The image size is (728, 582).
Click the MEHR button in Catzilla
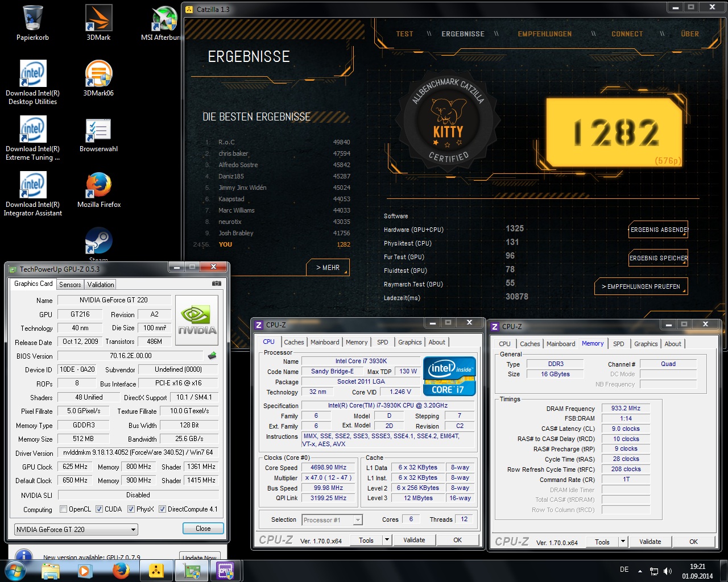pyautogui.click(x=328, y=268)
